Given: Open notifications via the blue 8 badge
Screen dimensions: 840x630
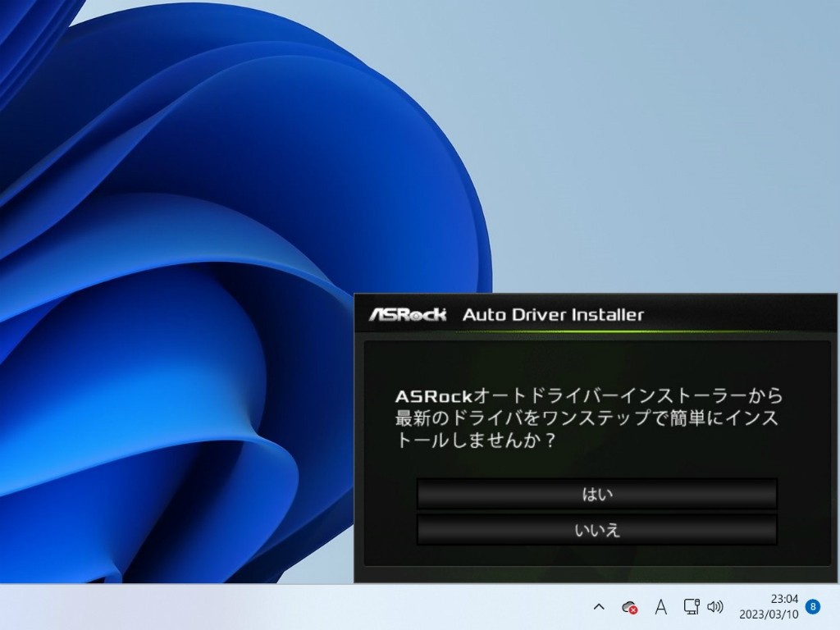Looking at the screenshot, I should pyautogui.click(x=813, y=607).
